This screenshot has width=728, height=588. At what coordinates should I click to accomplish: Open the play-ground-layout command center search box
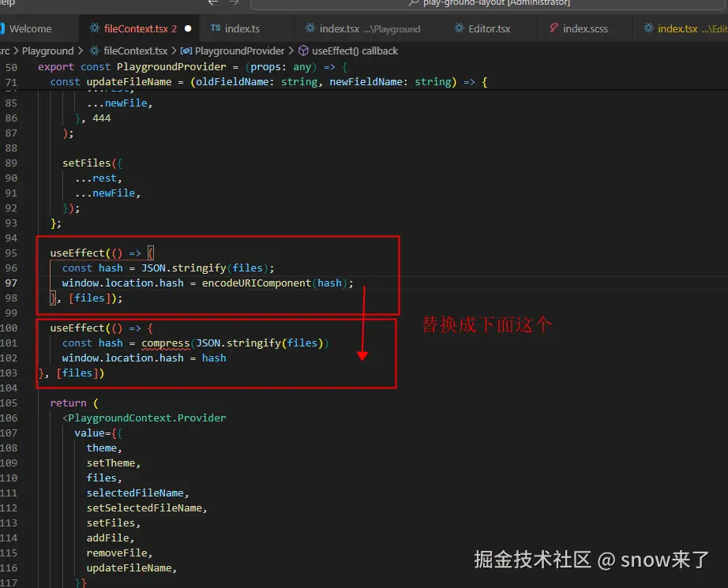pyautogui.click(x=489, y=4)
